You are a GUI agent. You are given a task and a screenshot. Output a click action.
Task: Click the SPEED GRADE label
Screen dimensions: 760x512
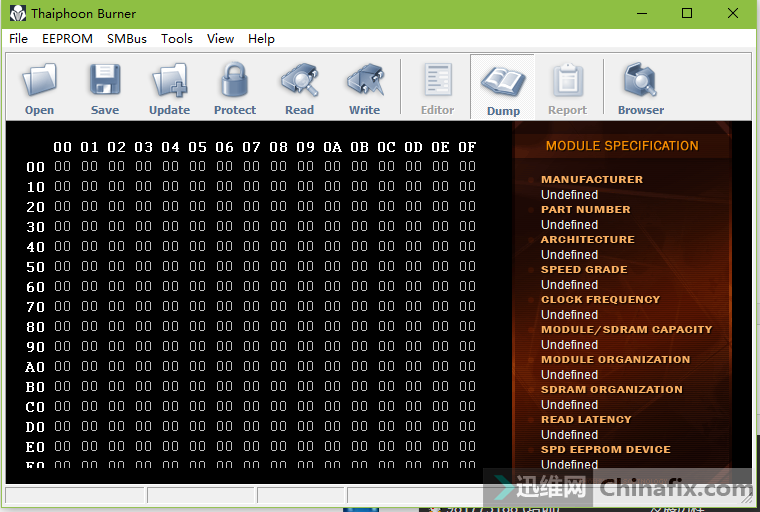(584, 270)
